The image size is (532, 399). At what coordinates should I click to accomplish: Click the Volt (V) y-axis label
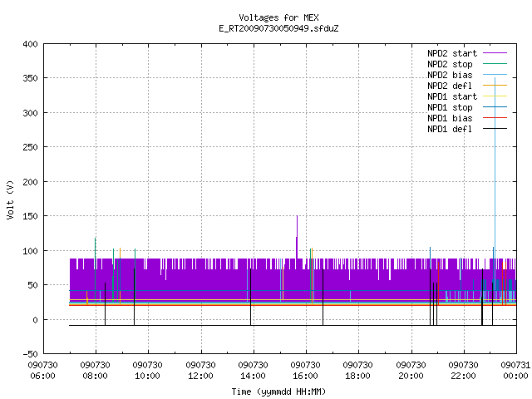(x=10, y=199)
